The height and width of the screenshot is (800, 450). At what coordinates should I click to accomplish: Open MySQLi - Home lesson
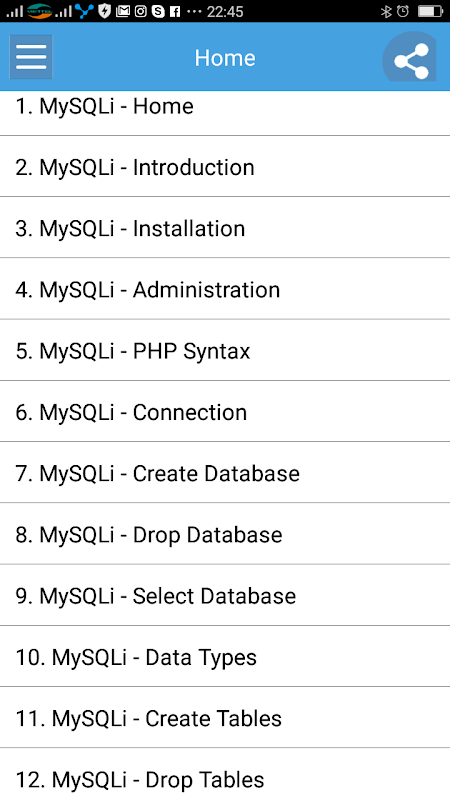point(225,113)
